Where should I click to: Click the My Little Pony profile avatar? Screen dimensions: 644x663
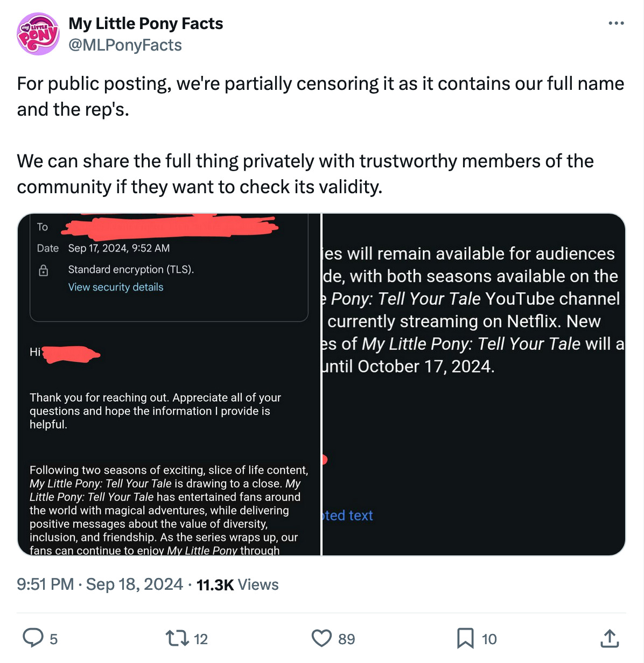pyautogui.click(x=38, y=34)
